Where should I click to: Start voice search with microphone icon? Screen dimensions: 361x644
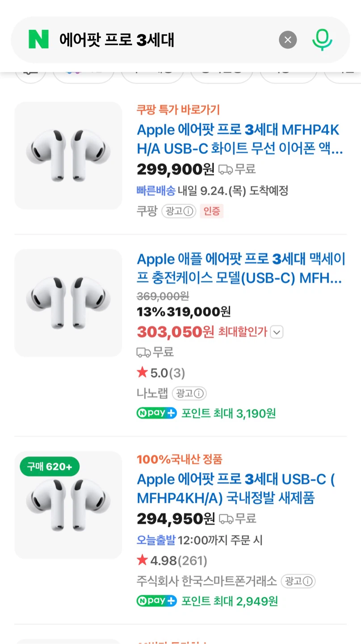(322, 40)
